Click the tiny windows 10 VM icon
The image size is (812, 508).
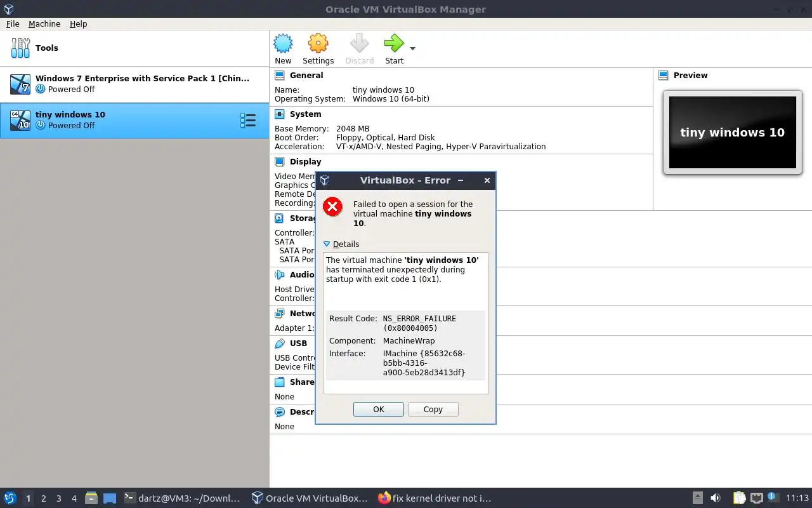tap(20, 120)
